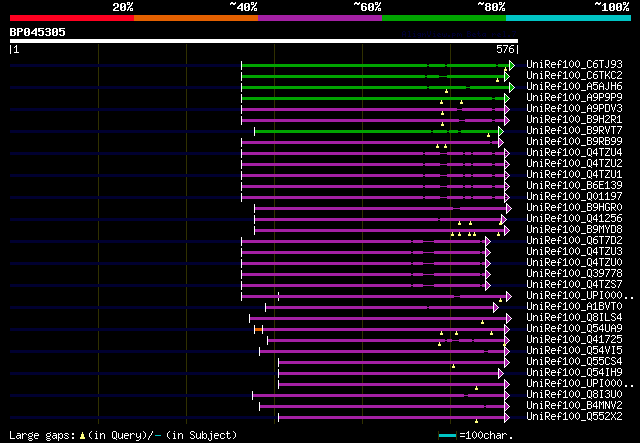Select the UniRef100_Q6T7D2 label

(x=574, y=241)
